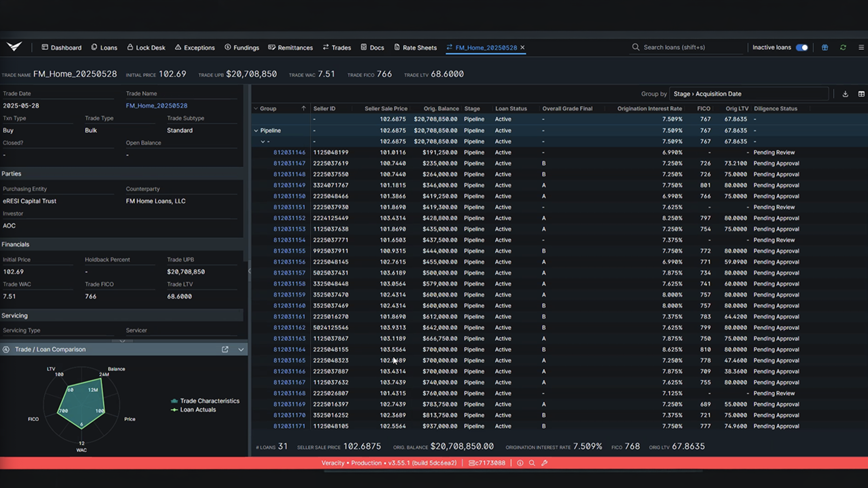The height and width of the screenshot is (488, 868).
Task: Open the Trades tab
Action: point(337,47)
